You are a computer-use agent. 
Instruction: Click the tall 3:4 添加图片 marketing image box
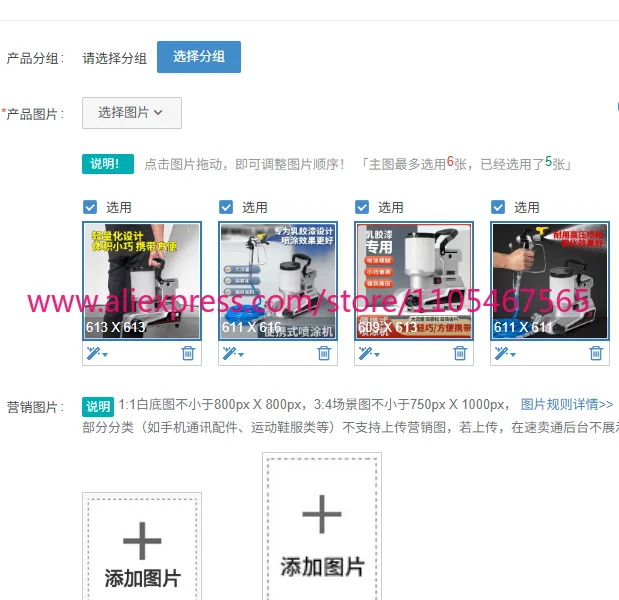tap(322, 527)
